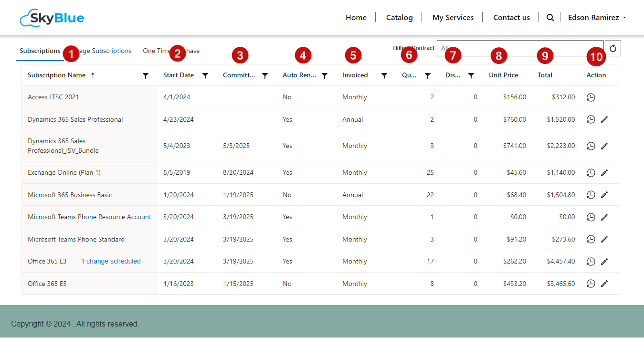
Task: Expand the Edson Ramirez user menu
Action: point(597,18)
